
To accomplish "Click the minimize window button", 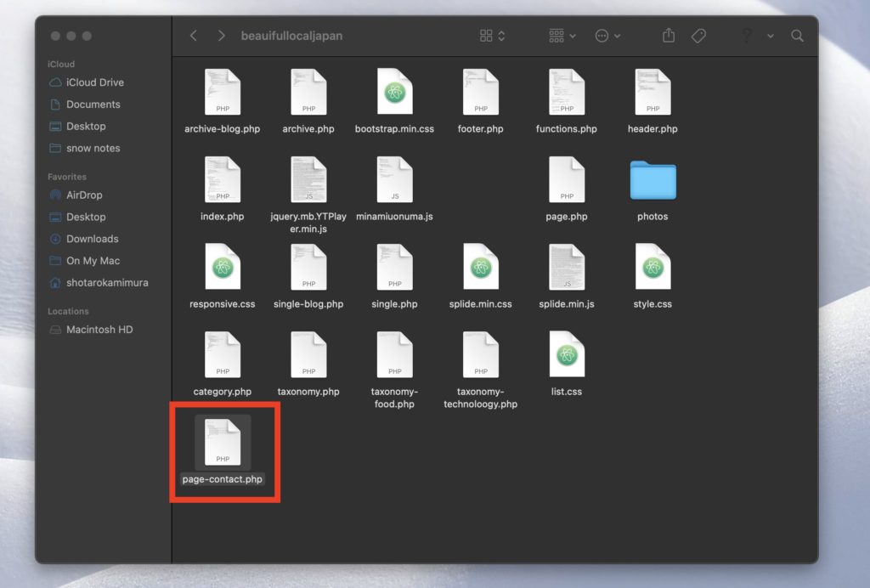I will (71, 36).
